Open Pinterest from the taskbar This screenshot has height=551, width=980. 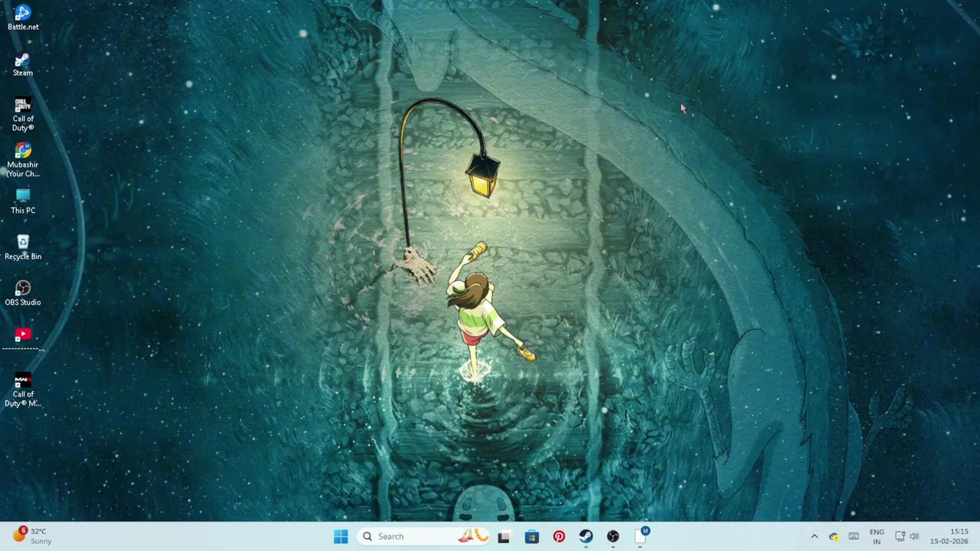click(x=559, y=536)
